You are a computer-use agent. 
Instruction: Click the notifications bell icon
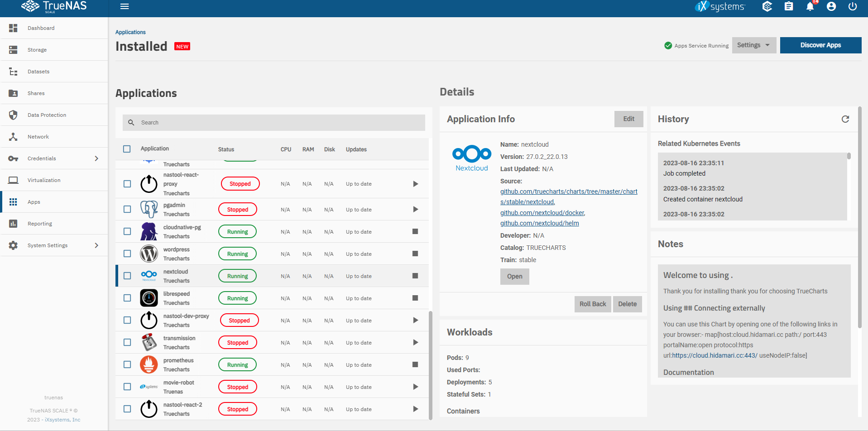tap(810, 7)
